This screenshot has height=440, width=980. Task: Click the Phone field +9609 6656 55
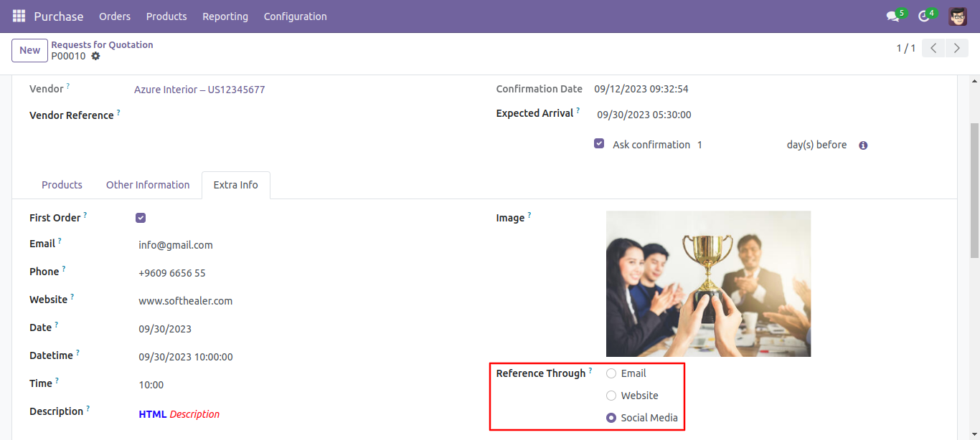click(172, 273)
